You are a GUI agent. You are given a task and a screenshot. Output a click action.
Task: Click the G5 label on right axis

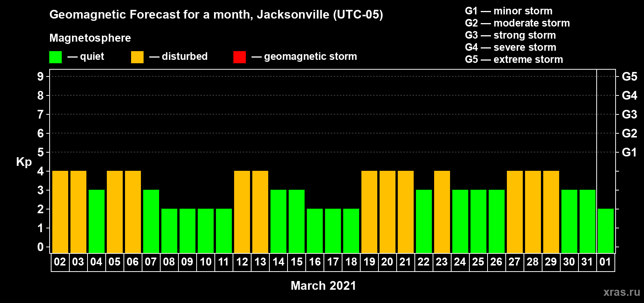[x=630, y=77]
